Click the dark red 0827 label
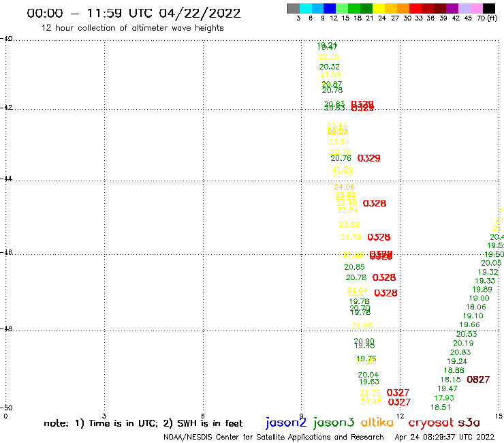The image size is (504, 443). 478,380
